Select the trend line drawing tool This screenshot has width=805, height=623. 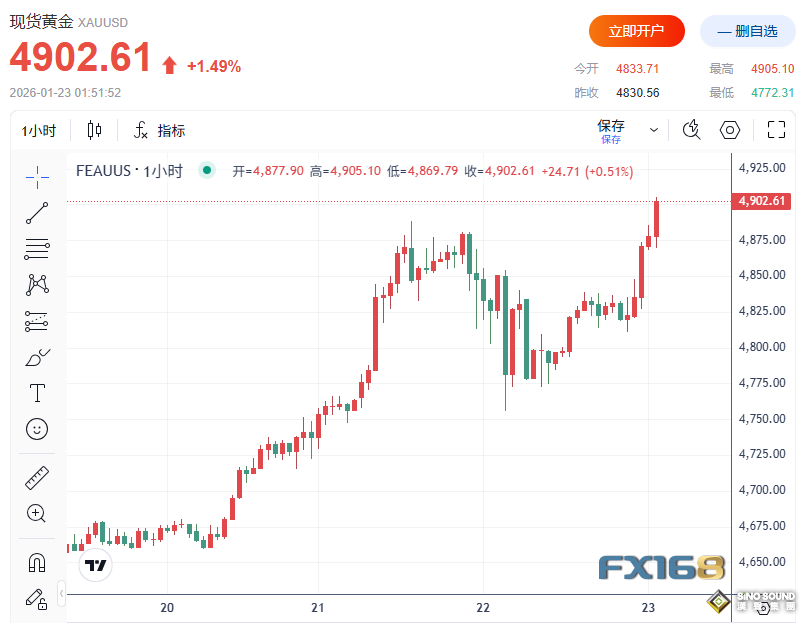pyautogui.click(x=37, y=212)
